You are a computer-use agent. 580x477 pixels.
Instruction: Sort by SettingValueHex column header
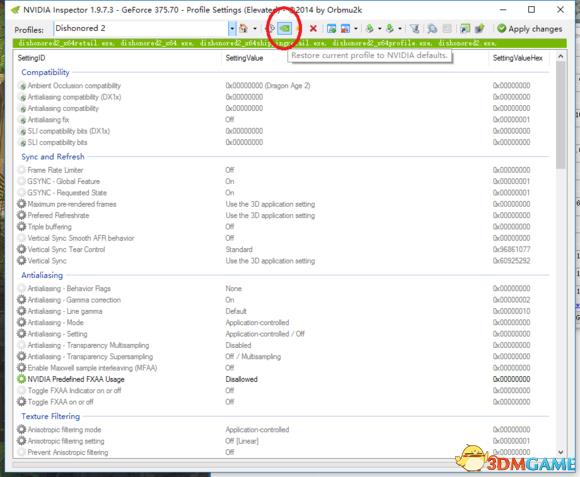(x=517, y=58)
